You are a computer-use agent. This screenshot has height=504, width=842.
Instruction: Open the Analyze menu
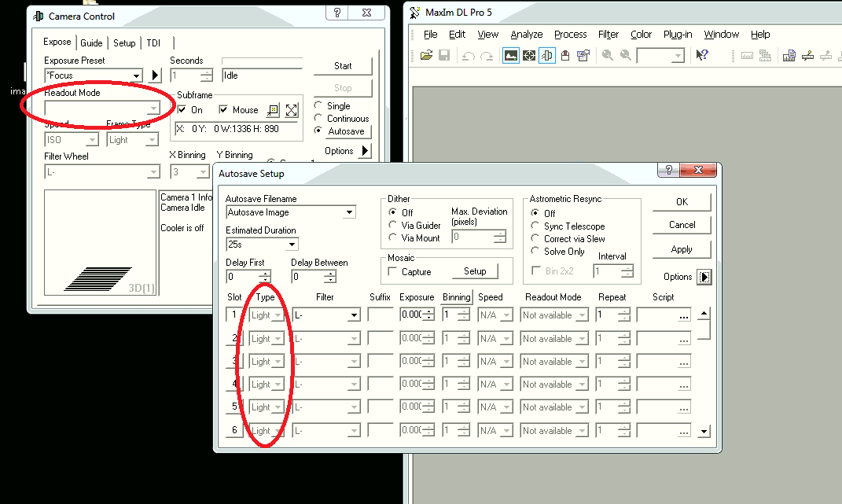[x=526, y=35]
